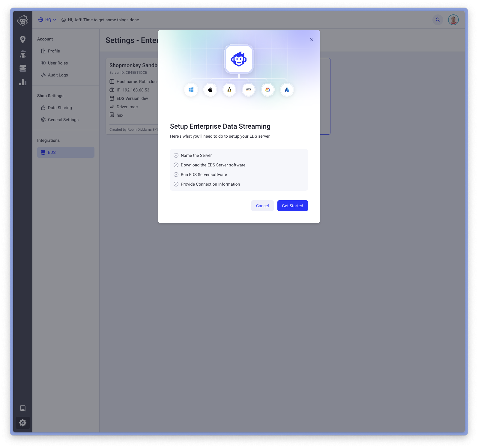Click the EDS Version: dev entry

click(x=132, y=98)
